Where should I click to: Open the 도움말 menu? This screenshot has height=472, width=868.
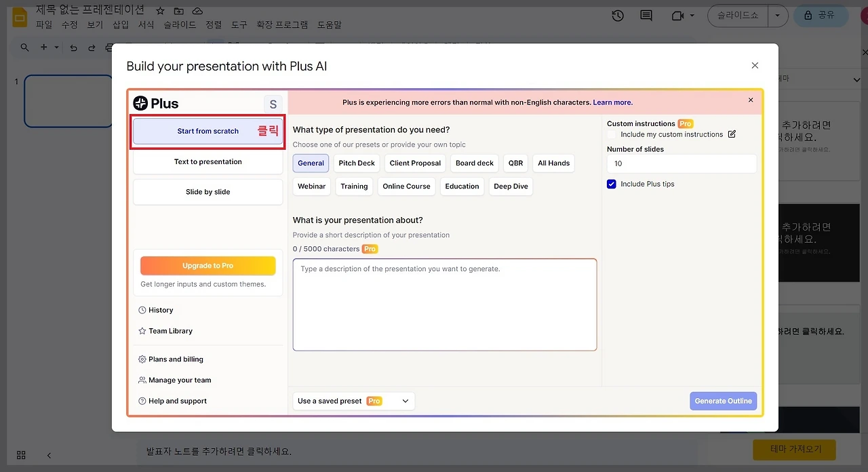330,24
